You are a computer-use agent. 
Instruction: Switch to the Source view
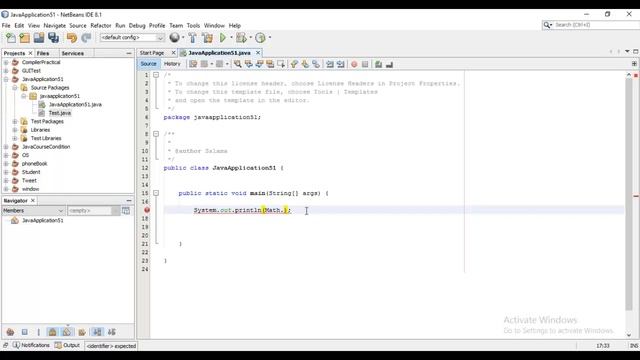coord(149,64)
